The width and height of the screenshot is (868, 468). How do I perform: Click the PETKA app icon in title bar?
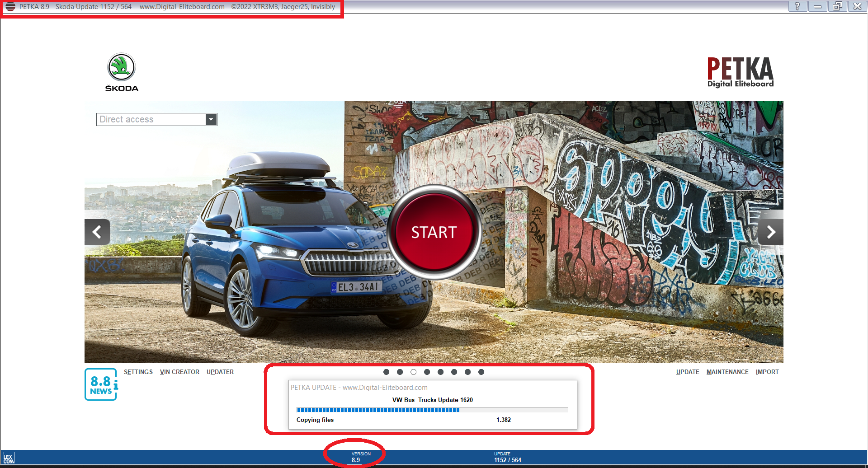10,7
